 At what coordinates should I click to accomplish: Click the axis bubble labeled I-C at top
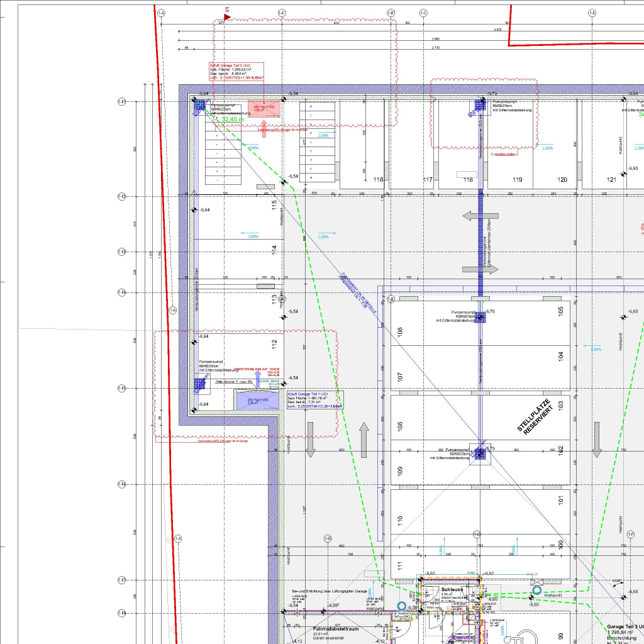[x=423, y=13]
